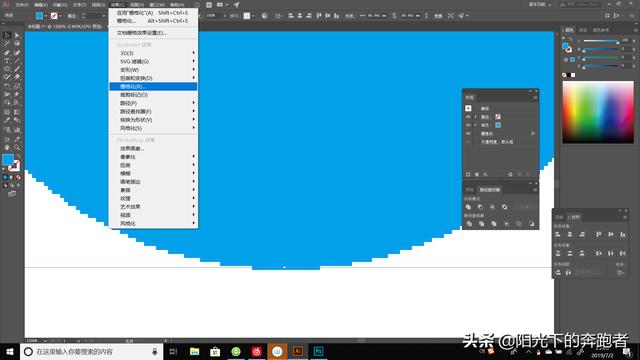Screen dimensions: 640x360
Task: Select the Rotate tool
Action: click(7, 86)
